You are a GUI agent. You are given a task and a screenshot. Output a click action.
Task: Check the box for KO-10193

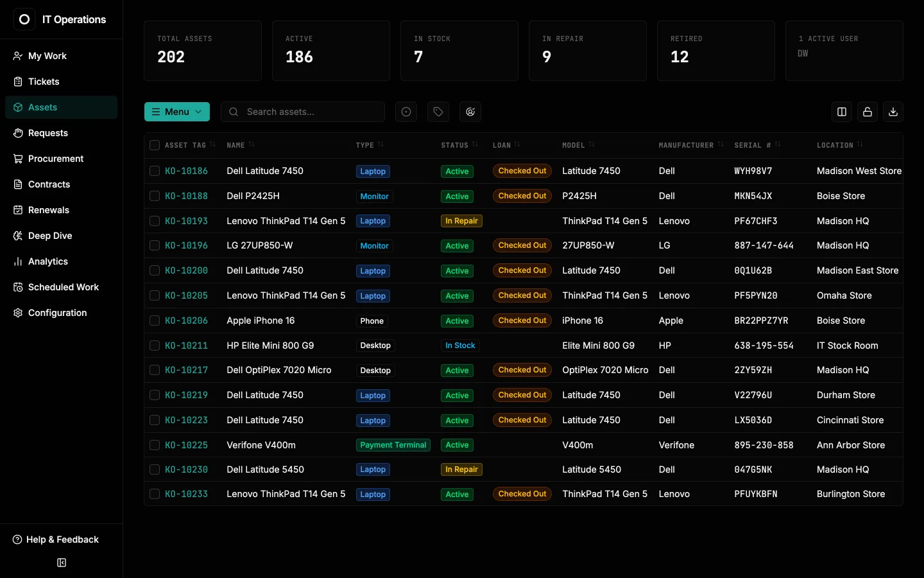click(155, 221)
